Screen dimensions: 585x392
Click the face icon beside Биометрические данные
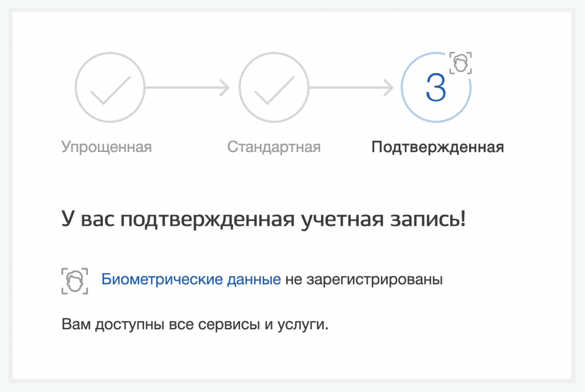tap(75, 280)
